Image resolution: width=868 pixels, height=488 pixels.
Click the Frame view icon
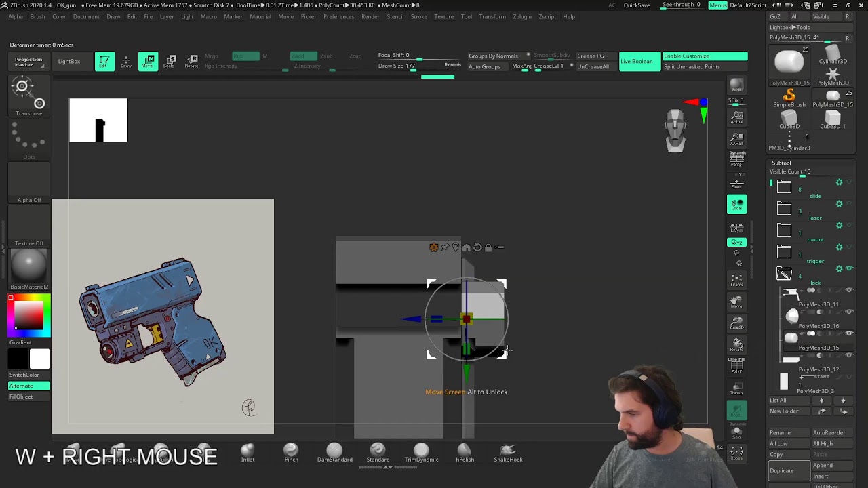click(x=736, y=280)
